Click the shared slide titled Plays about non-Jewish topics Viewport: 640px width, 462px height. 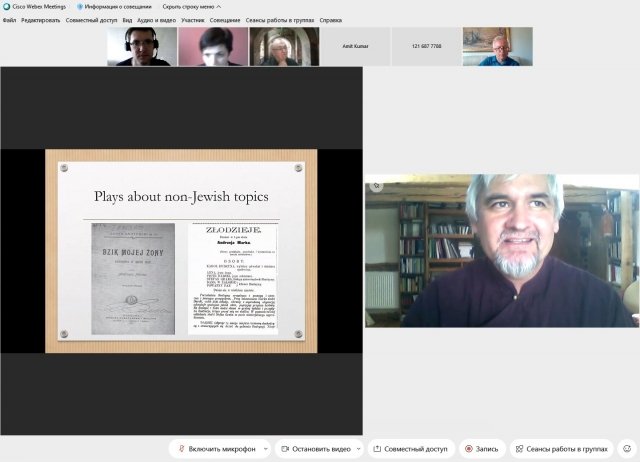tap(181, 251)
